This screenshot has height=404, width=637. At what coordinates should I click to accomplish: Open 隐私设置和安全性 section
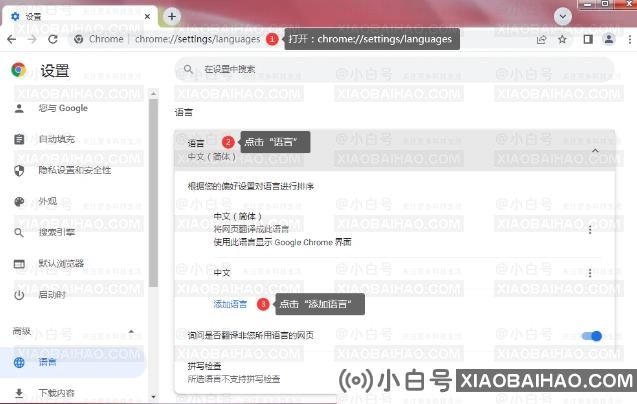click(75, 170)
